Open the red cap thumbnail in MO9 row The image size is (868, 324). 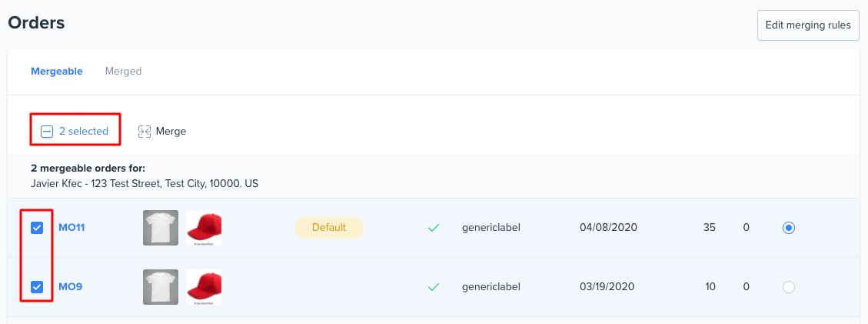pyautogui.click(x=204, y=287)
